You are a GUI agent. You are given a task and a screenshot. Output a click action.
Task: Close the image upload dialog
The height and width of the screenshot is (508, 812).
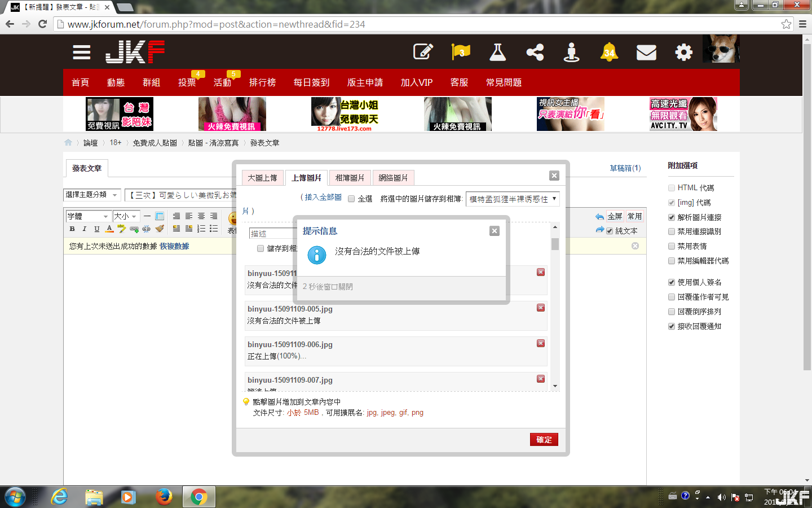[554, 176]
